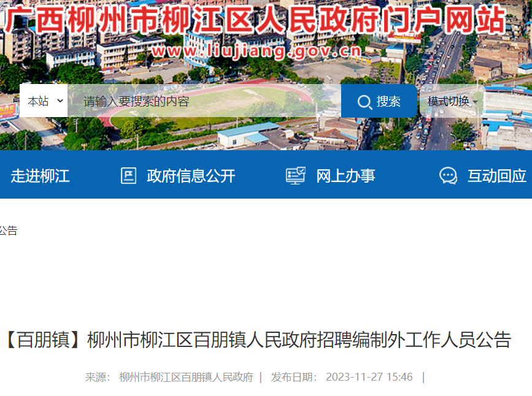The image size is (532, 396).
Task: Click the www.liujiang.gov.cn address text
Action: coord(256,51)
